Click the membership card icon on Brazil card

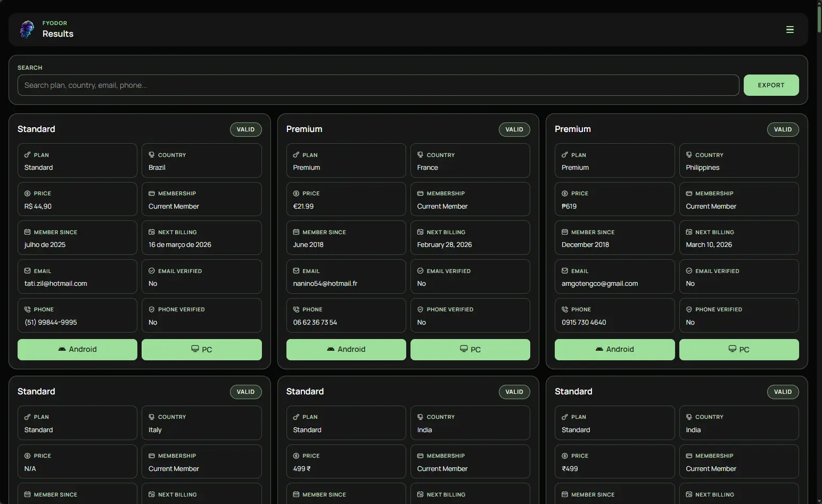(152, 194)
